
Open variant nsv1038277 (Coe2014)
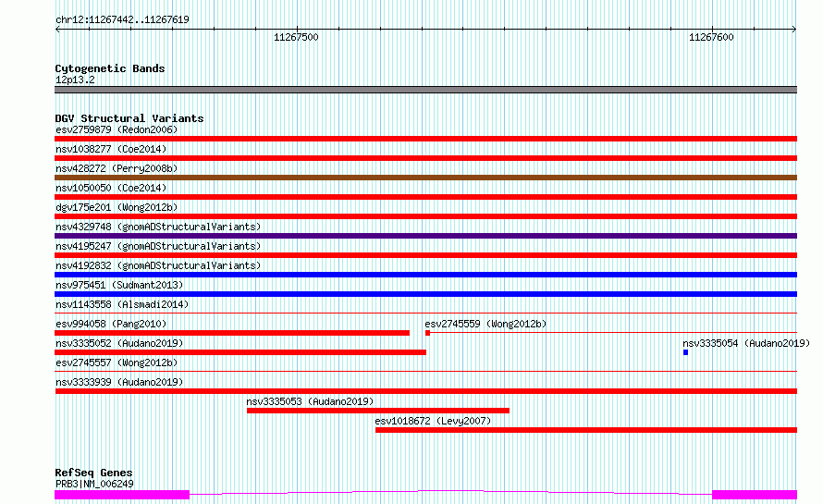(x=111, y=149)
